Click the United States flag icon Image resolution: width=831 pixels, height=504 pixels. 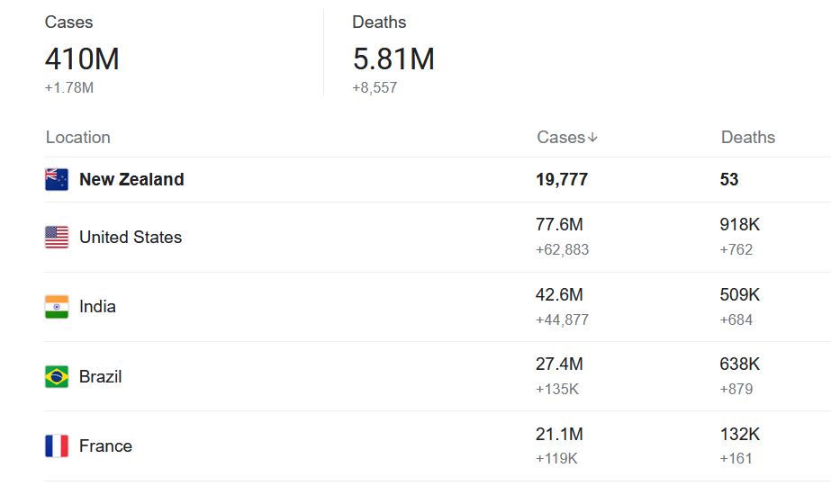click(57, 237)
